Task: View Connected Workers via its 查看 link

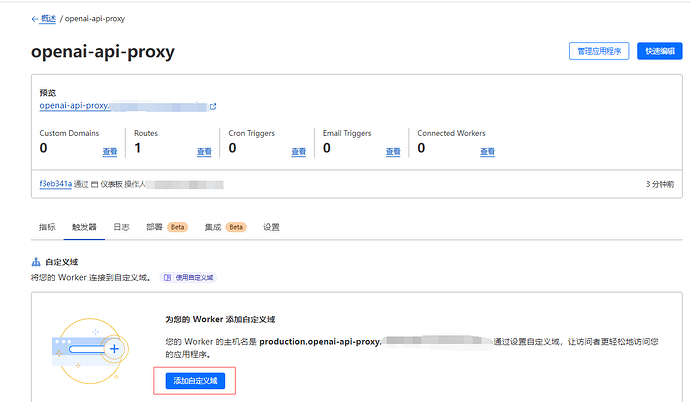Action: [x=487, y=151]
